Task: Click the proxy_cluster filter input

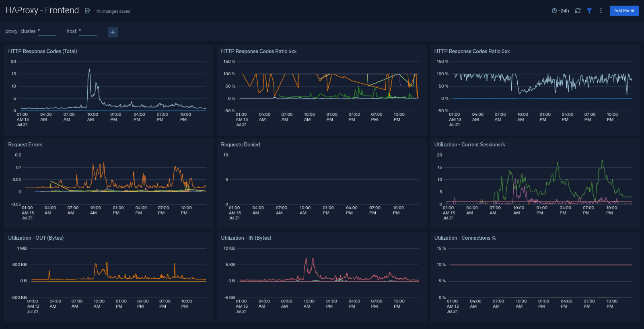Action: (47, 31)
